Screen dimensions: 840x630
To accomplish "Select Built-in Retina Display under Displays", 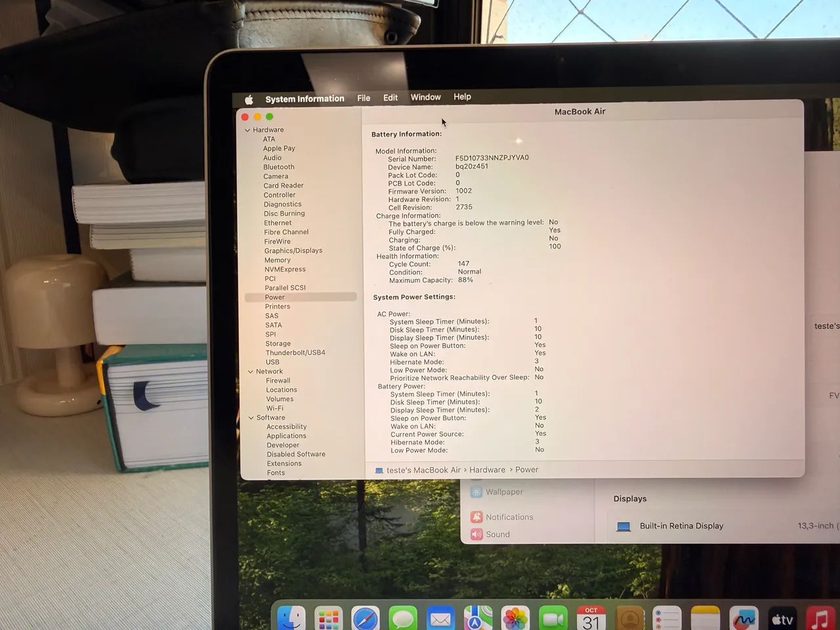I will (681, 526).
